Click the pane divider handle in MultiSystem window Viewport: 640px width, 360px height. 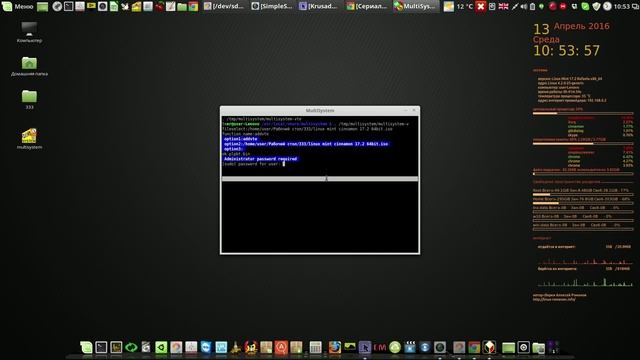(320, 179)
